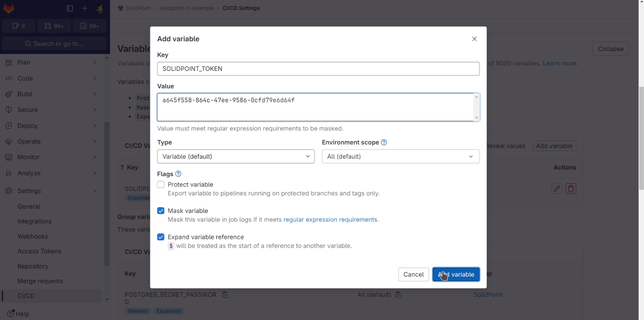Open the user avatar menu

click(100, 8)
